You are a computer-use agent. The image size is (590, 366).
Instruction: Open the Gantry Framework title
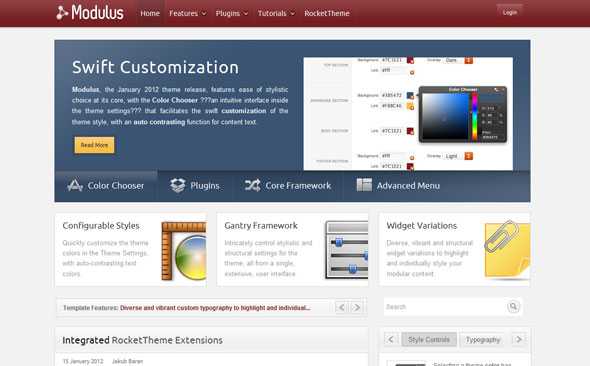(x=261, y=226)
